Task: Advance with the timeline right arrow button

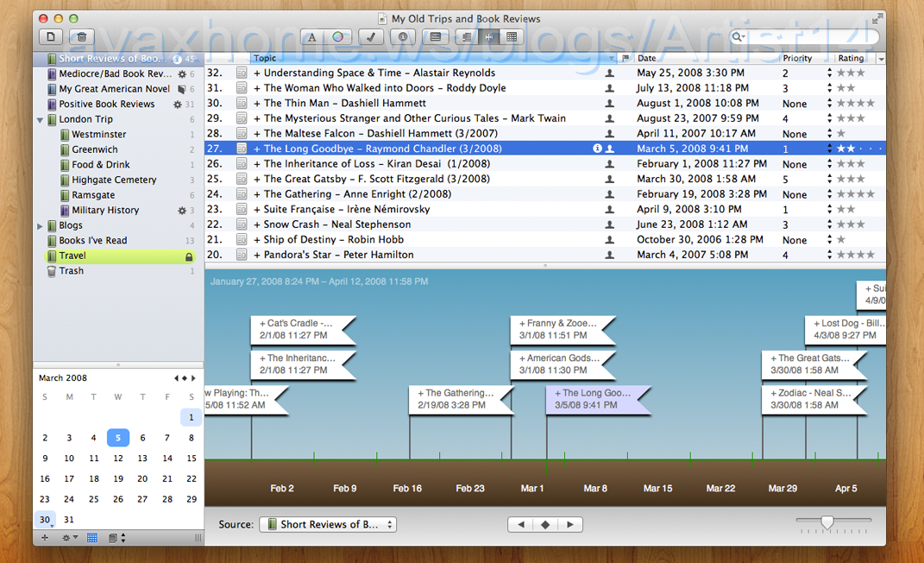Action: pyautogui.click(x=569, y=525)
